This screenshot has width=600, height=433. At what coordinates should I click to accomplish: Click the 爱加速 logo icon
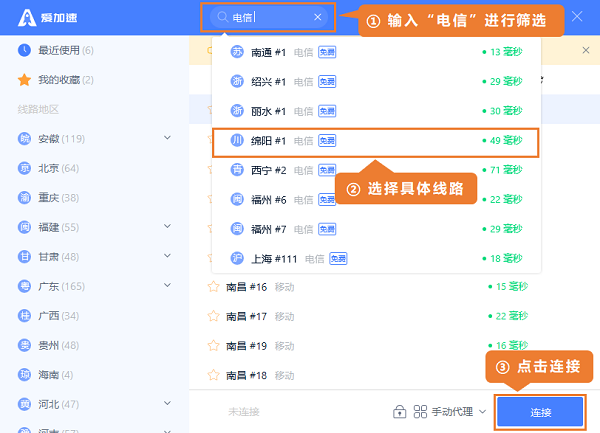coord(21,16)
